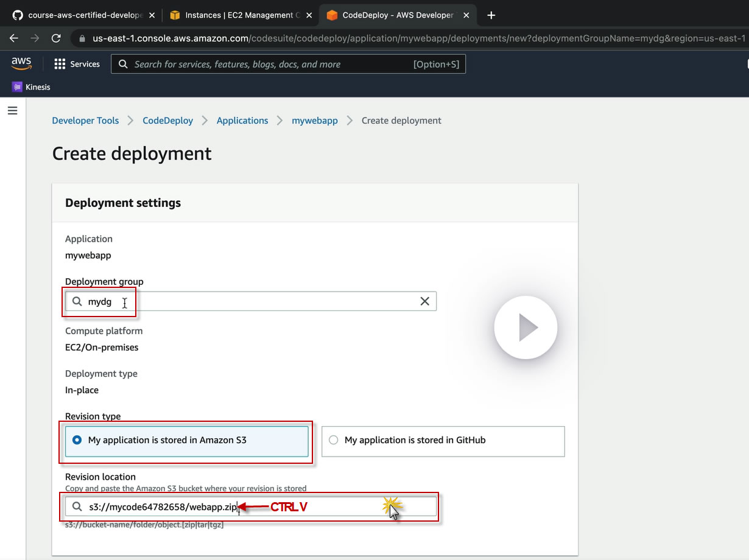Navigate to Developer Tools breadcrumb link
This screenshot has width=749, height=560.
point(85,121)
